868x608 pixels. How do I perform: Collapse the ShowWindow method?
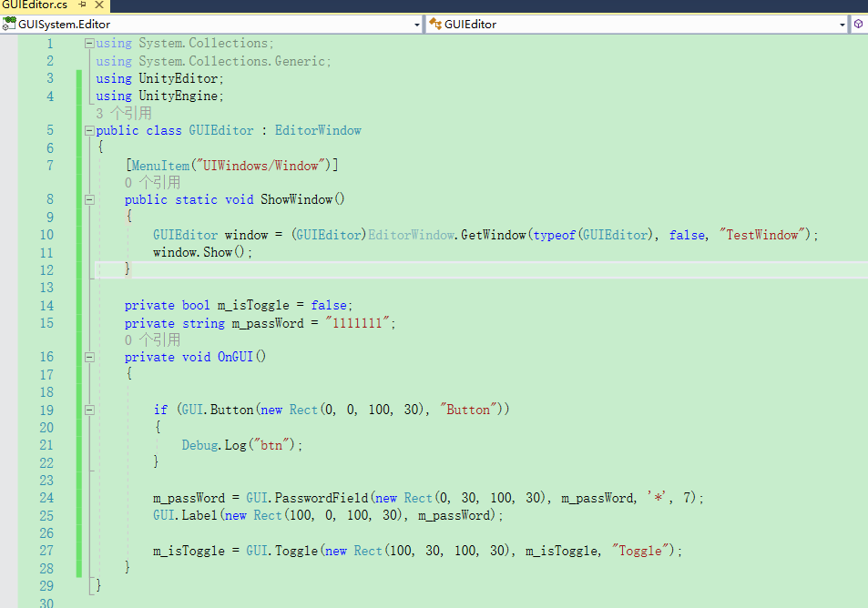click(x=89, y=199)
